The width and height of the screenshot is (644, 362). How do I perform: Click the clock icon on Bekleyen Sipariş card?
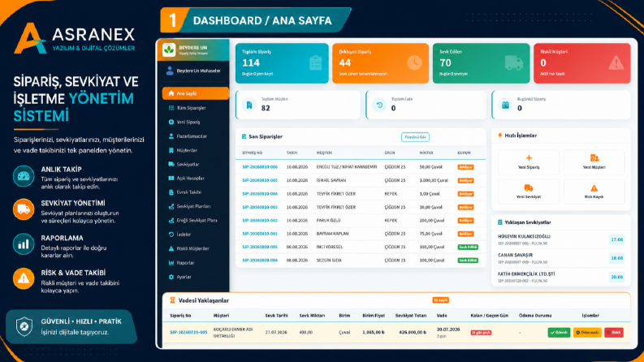414,62
